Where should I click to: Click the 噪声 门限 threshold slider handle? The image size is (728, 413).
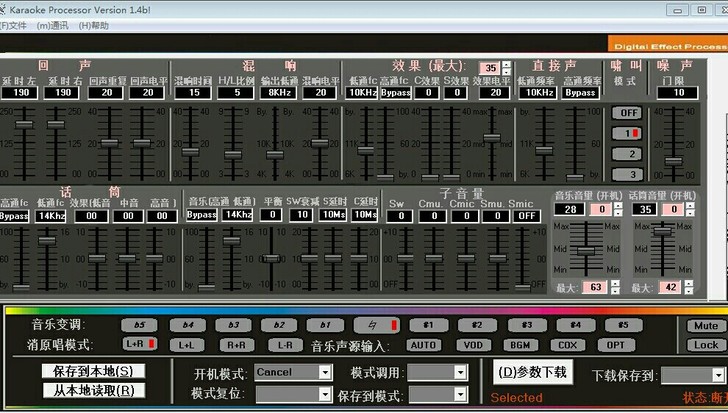point(674,161)
